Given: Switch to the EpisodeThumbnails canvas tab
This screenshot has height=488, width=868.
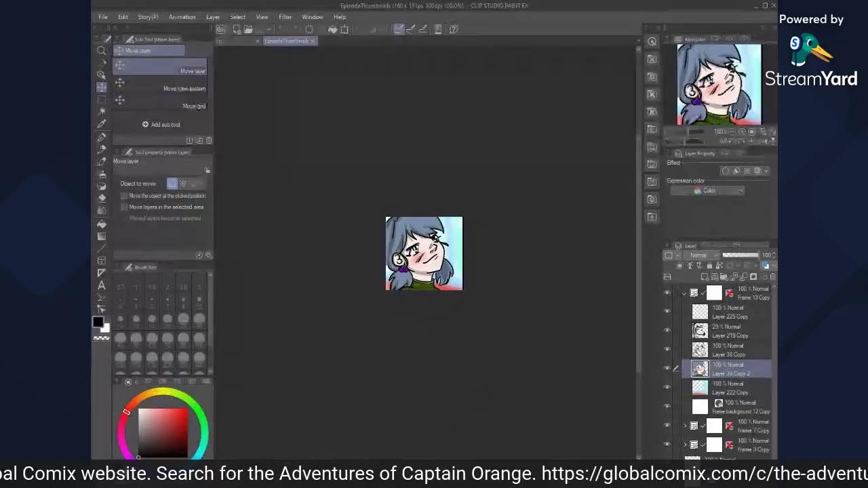Looking at the screenshot, I should pyautogui.click(x=290, y=41).
